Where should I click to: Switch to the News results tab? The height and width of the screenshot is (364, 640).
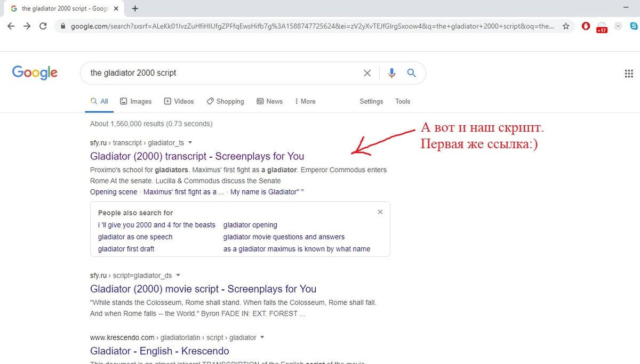[x=269, y=101]
